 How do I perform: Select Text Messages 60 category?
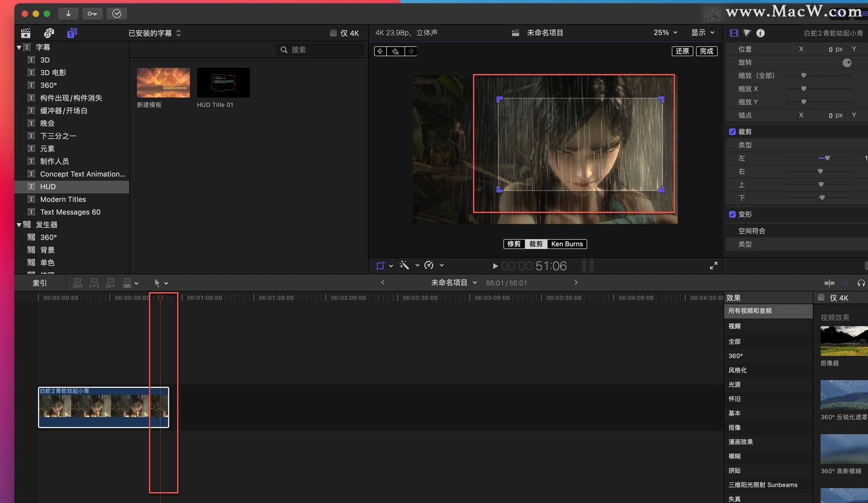tap(72, 212)
